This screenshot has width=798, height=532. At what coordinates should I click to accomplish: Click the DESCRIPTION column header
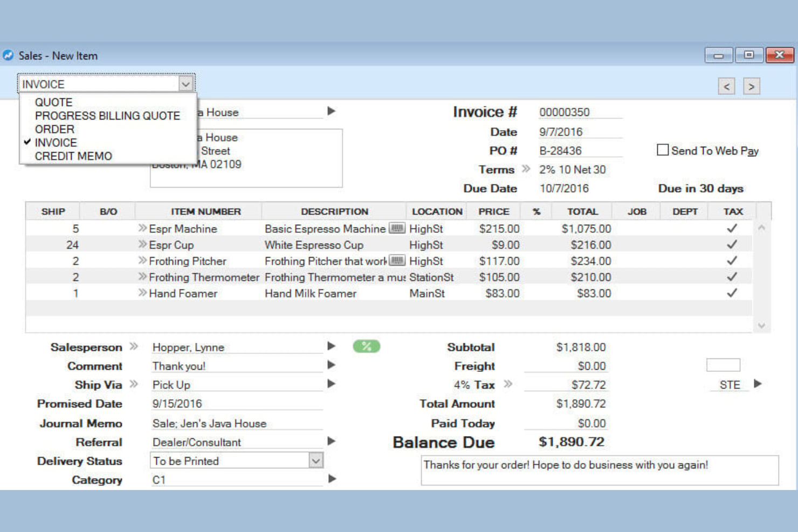coord(334,211)
